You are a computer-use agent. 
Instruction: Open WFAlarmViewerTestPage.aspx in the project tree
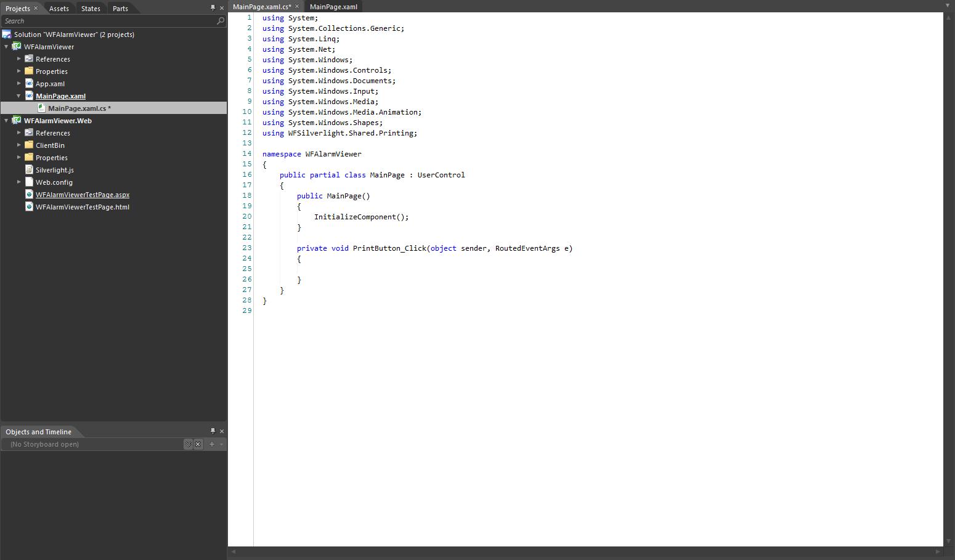click(x=83, y=195)
